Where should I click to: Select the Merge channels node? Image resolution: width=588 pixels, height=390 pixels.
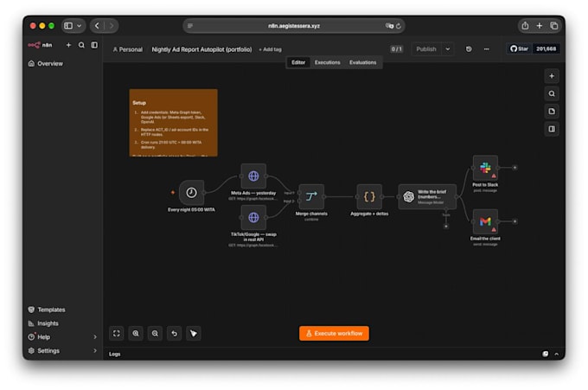311,196
